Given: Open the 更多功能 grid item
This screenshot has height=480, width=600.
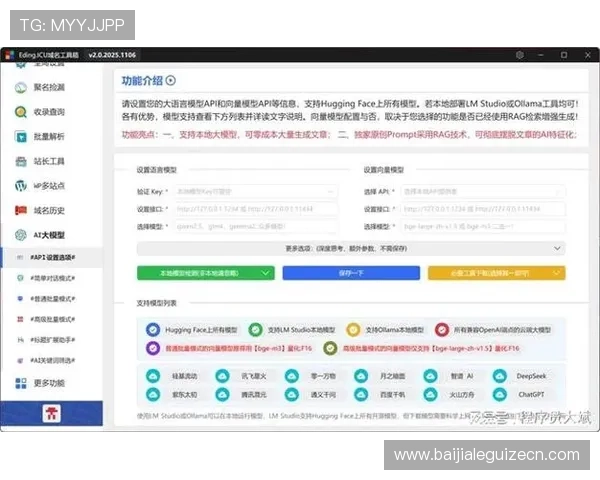Looking at the screenshot, I should pyautogui.click(x=40, y=383).
